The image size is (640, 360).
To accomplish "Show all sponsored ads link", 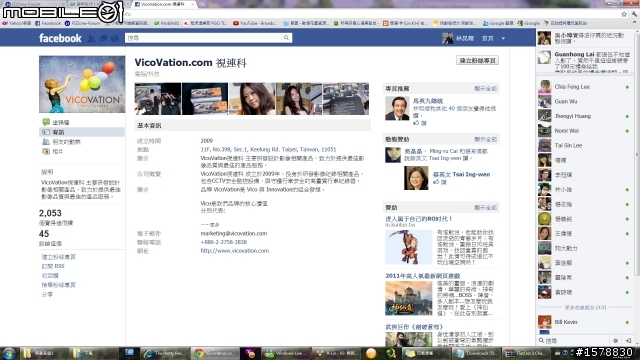I will 485,208.
